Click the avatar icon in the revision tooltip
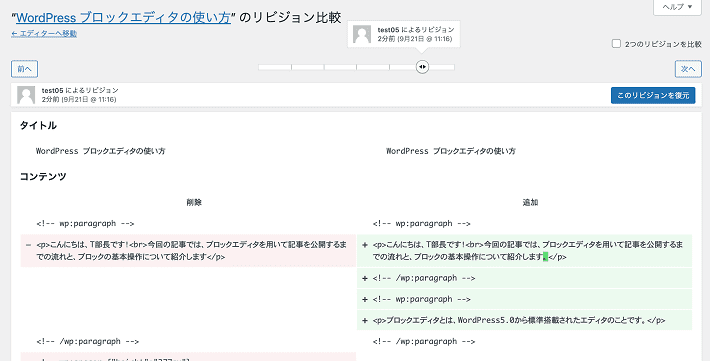The height and width of the screenshot is (361, 710). [x=362, y=34]
